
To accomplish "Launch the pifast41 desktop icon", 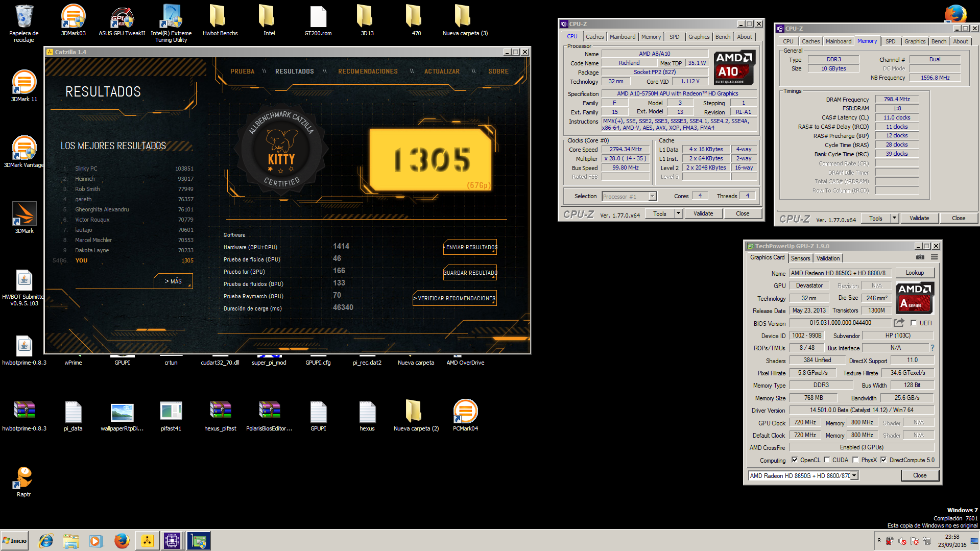I will (171, 415).
